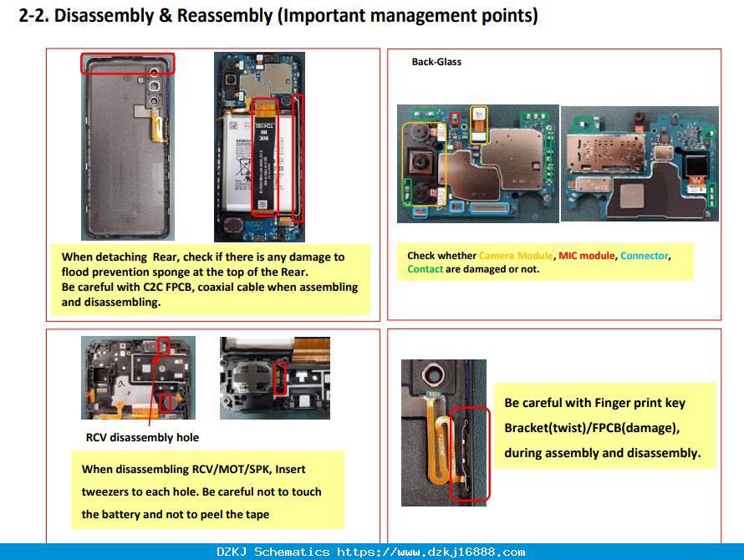Viewport: 744px width, 560px height.
Task: Click the line "during assembly and disassembly."
Action: [x=603, y=453]
